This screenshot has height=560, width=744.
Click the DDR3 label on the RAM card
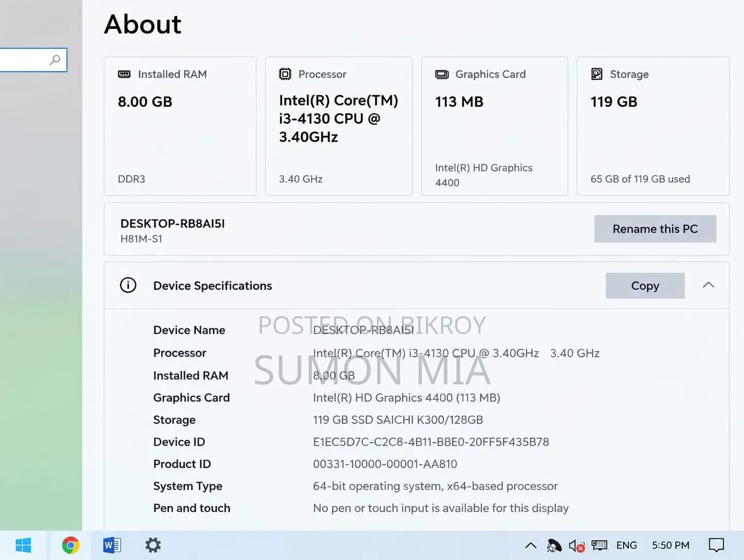point(131,179)
